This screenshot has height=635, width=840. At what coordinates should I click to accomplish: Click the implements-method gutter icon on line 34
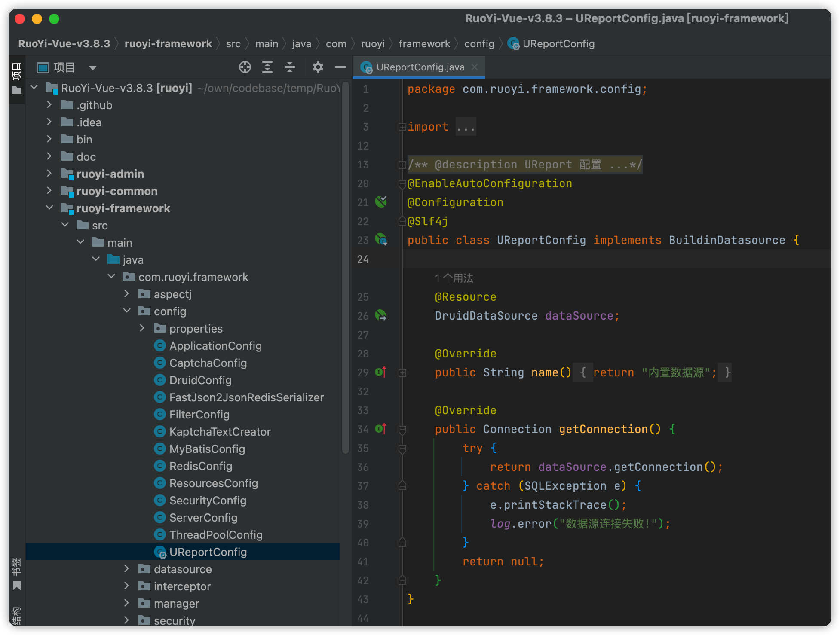381,429
